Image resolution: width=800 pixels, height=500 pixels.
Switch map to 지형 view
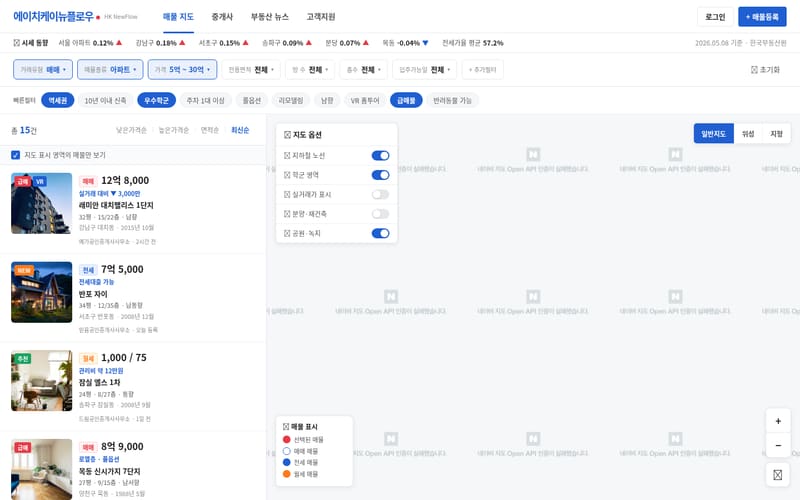tap(776, 134)
